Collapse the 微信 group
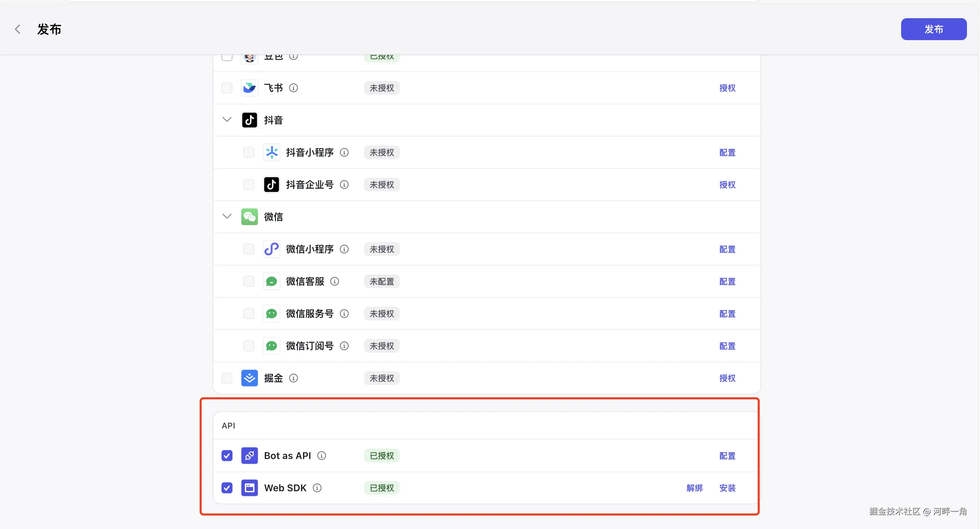980x529 pixels. click(x=227, y=216)
